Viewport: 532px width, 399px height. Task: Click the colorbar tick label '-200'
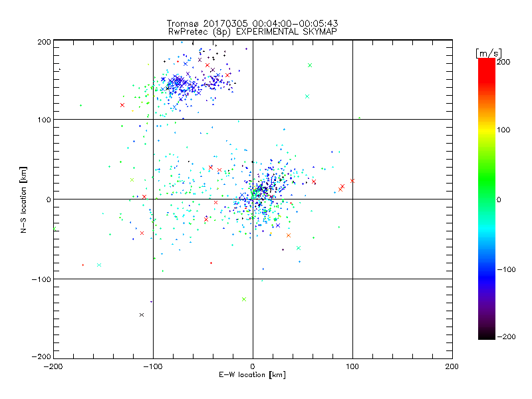pyautogui.click(x=507, y=336)
